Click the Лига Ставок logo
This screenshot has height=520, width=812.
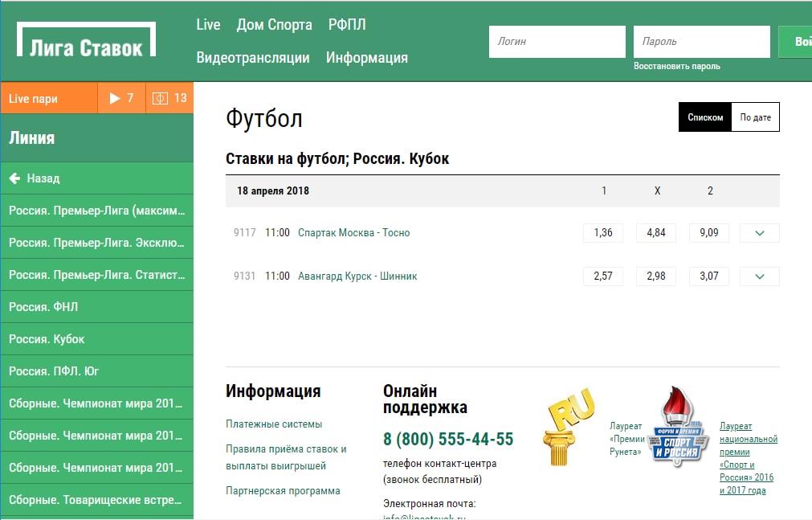click(86, 42)
